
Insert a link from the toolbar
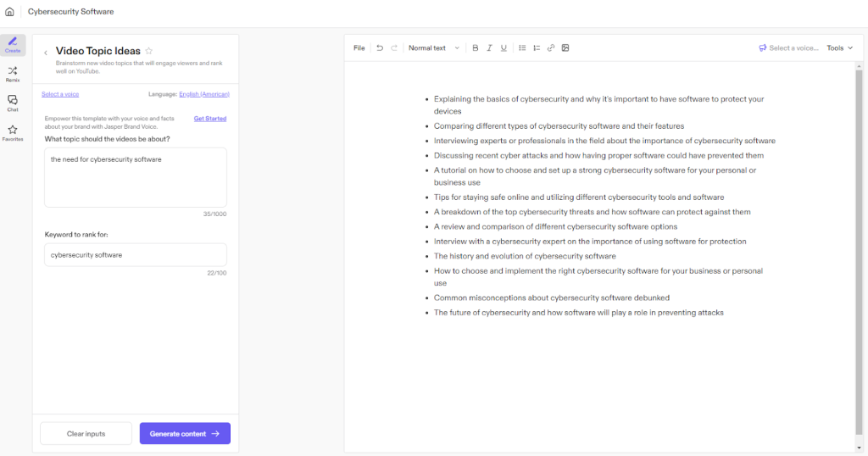pyautogui.click(x=551, y=48)
